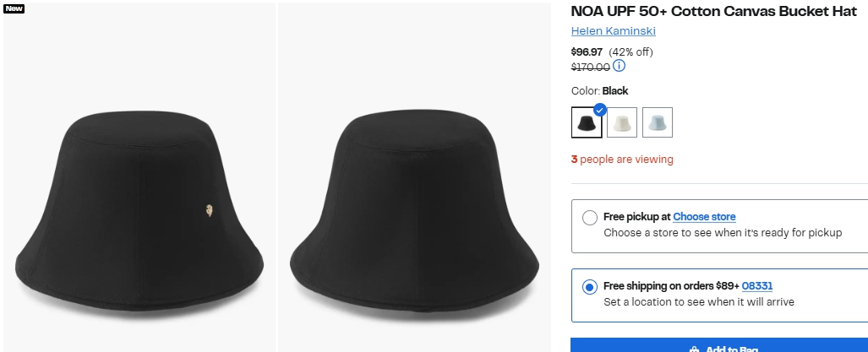Choose the Black color swatch
Viewport: 868px width, 352px height.
point(586,123)
